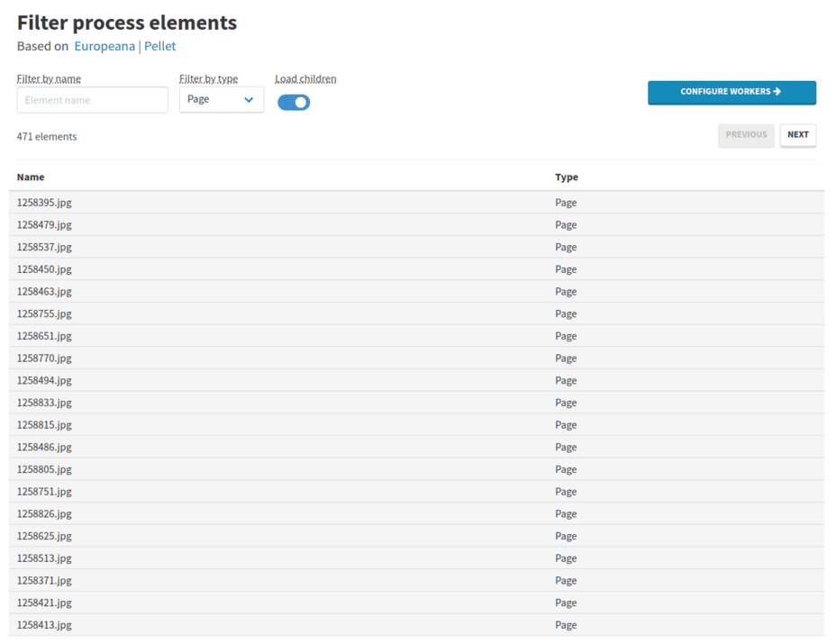Image resolution: width=836 pixels, height=644 pixels.
Task: Select row 1258479.jpg
Action: [416, 225]
